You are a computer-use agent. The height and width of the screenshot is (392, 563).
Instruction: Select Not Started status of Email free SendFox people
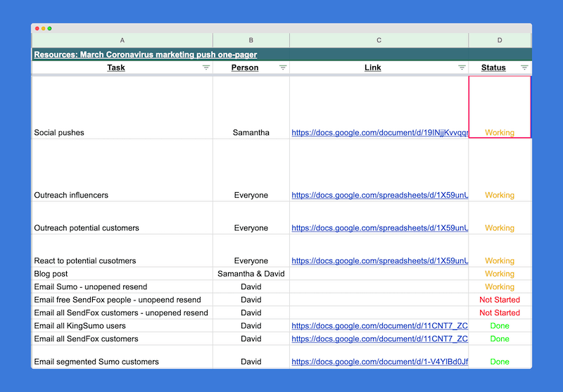coord(500,299)
